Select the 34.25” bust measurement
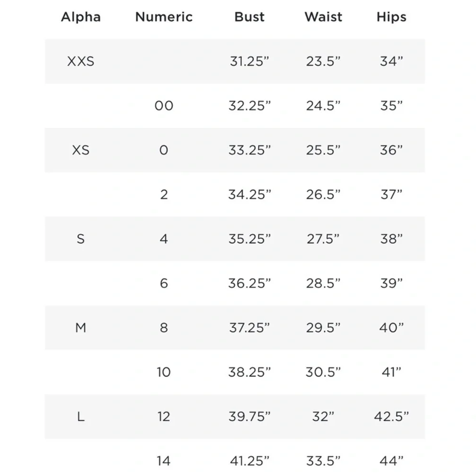476x476 pixels. [249, 194]
